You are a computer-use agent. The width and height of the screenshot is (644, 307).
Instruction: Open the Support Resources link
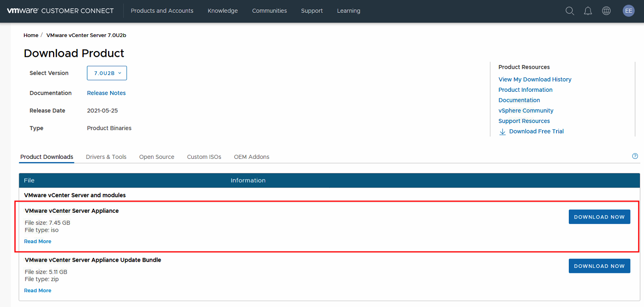point(524,121)
